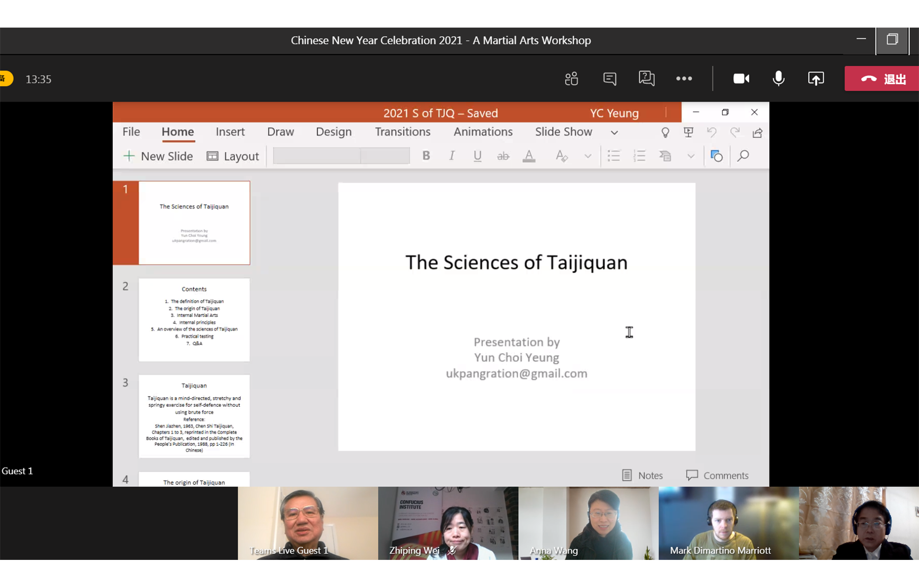Toggle Underline formatting
Viewport: 919px width, 588px height.
click(x=477, y=156)
